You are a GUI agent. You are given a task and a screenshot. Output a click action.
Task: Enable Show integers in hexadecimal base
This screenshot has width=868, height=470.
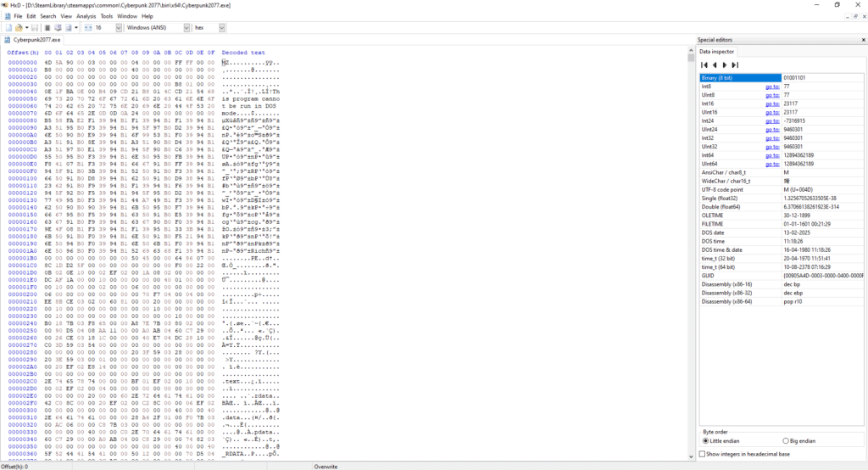point(702,454)
